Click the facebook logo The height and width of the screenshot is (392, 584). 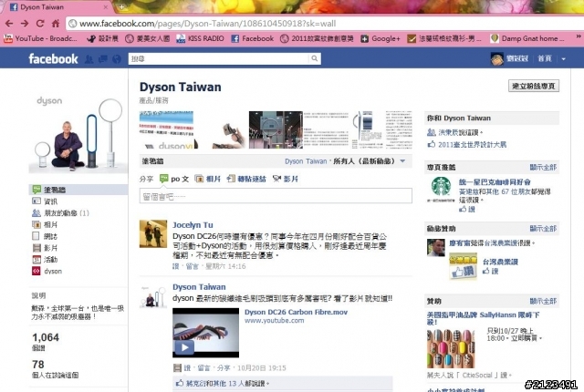click(53, 58)
